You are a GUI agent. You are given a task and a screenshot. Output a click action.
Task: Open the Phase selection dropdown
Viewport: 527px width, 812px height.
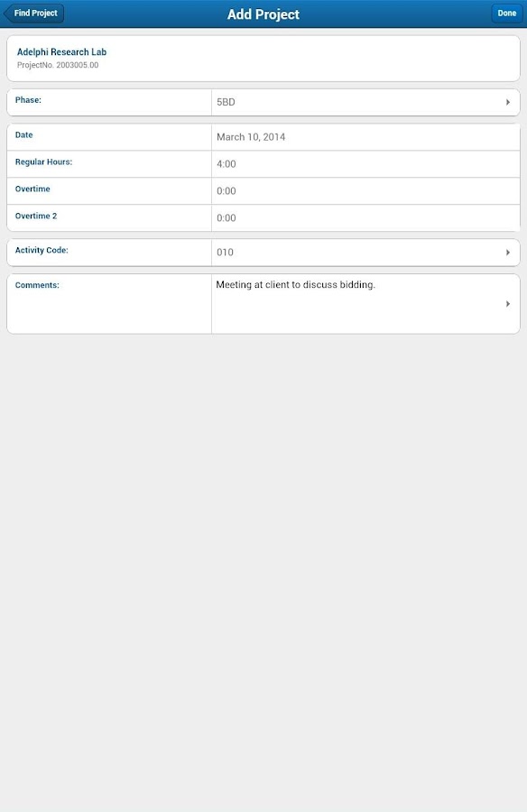(x=507, y=102)
